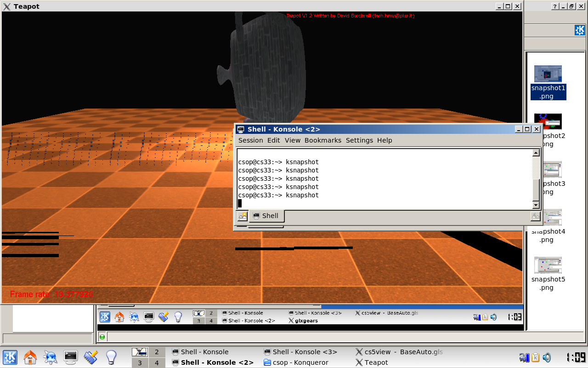Click Konsole scrollbar down arrow
The image size is (588, 368).
tap(536, 205)
